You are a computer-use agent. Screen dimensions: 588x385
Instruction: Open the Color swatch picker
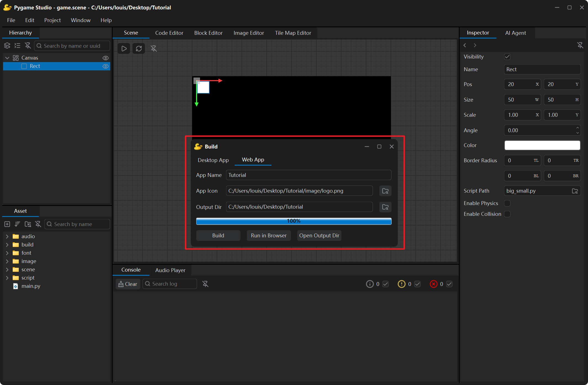(542, 145)
